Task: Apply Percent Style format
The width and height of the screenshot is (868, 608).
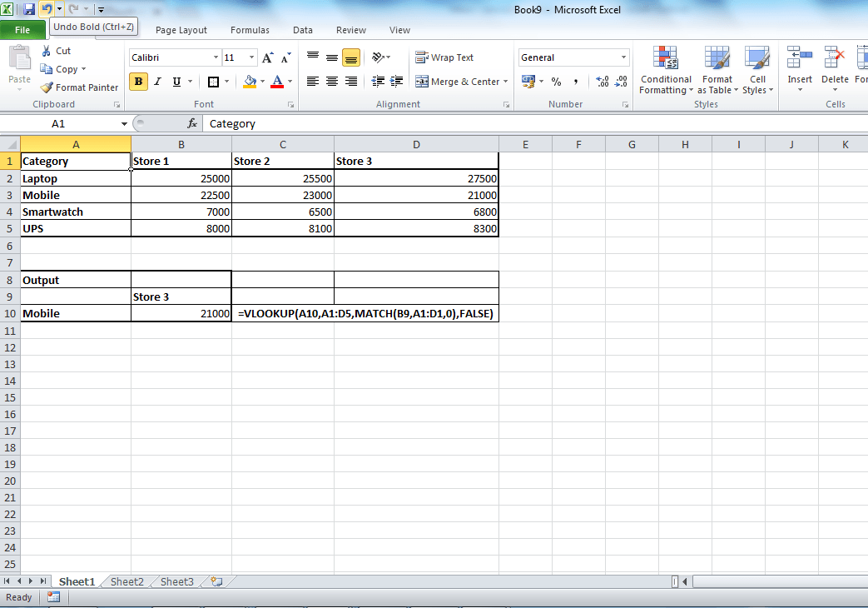Action: pyautogui.click(x=557, y=82)
